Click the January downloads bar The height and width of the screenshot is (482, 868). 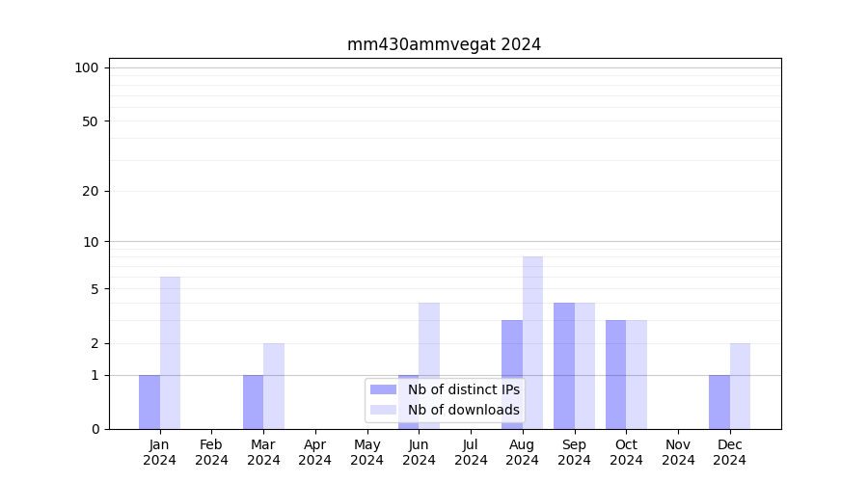pyautogui.click(x=170, y=353)
